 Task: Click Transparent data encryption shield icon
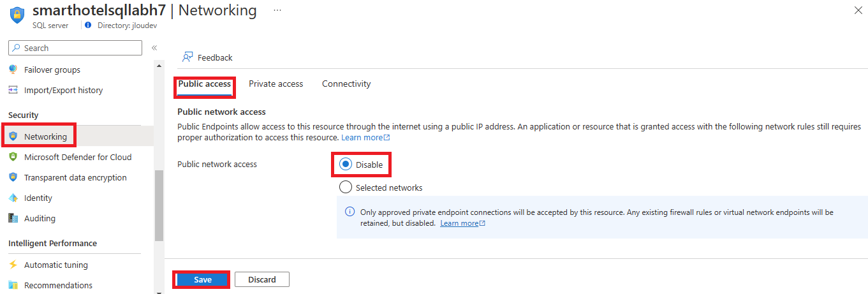coord(13,177)
